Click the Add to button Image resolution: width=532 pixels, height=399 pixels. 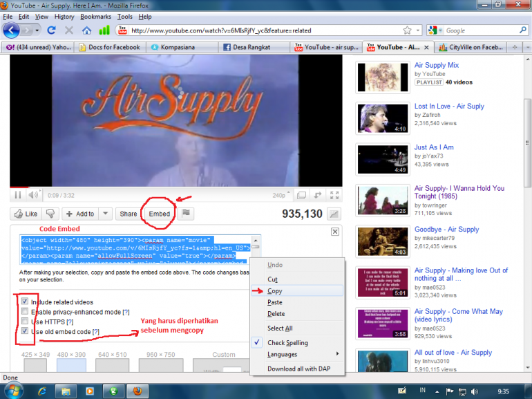click(x=80, y=214)
